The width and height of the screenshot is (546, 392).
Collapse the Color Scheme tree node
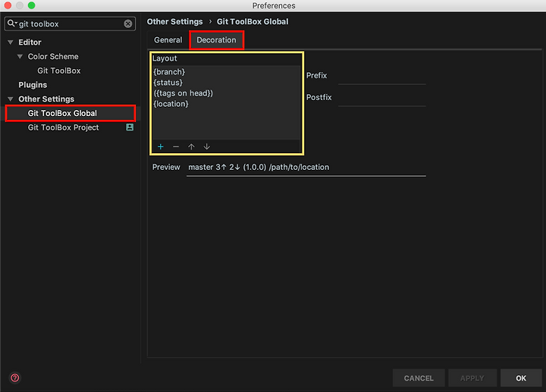(20, 56)
